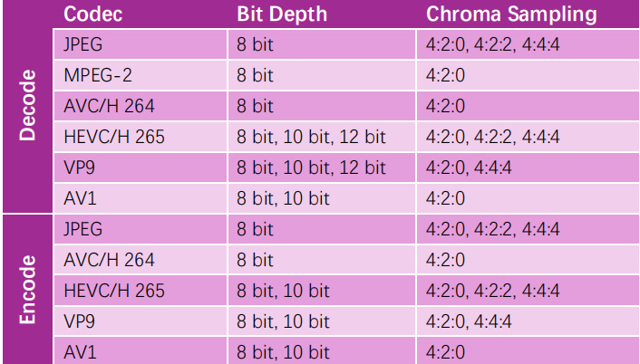640x364 pixels.
Task: Click JPEG in the Encode section
Action: click(84, 229)
